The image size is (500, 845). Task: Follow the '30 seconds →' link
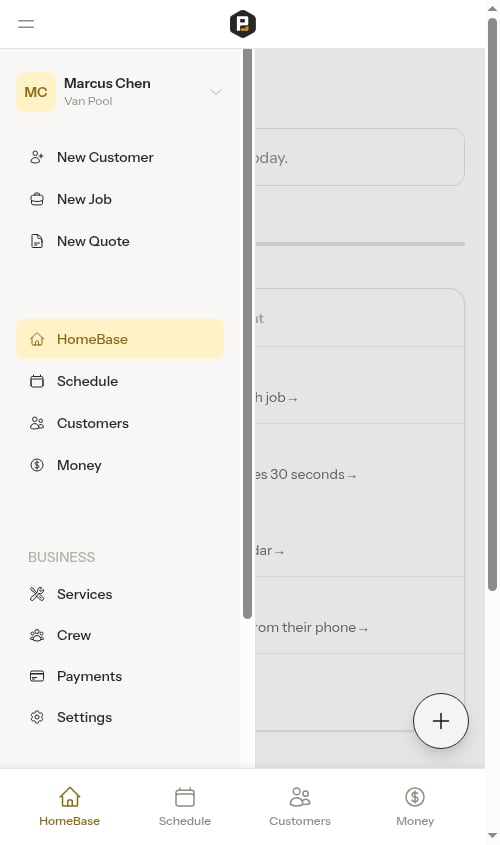(306, 475)
